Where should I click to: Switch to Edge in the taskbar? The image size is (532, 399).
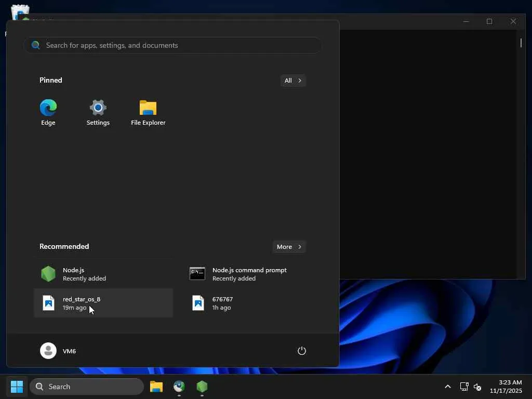pyautogui.click(x=179, y=387)
